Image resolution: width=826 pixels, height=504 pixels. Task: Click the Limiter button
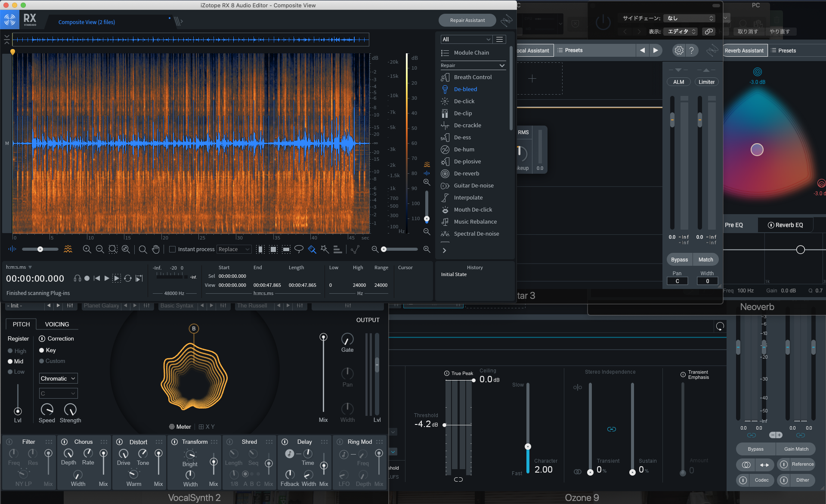pyautogui.click(x=706, y=82)
